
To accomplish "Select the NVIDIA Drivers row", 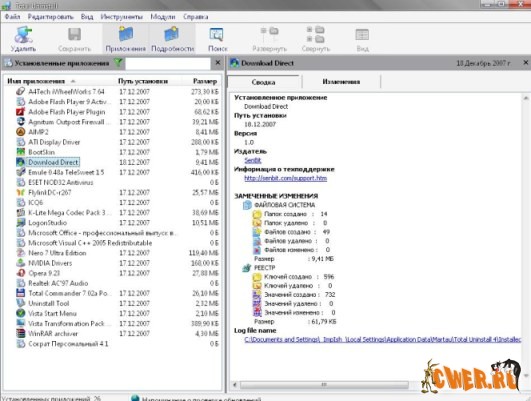I will (x=117, y=263).
